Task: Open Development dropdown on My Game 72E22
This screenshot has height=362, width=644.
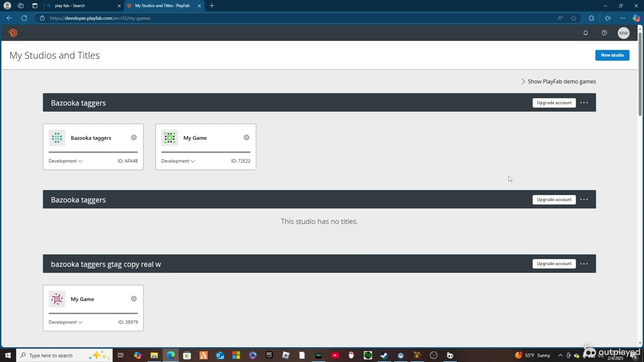Action: 178,161
